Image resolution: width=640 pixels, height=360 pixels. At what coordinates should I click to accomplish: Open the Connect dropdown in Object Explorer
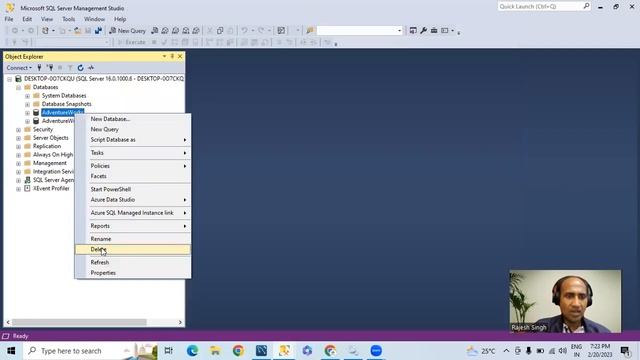[x=19, y=68]
